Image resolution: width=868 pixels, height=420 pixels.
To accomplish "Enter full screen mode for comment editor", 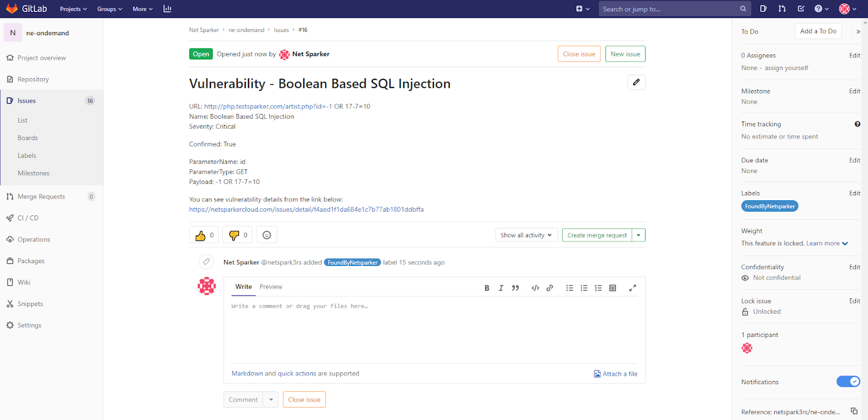I will [x=632, y=288].
